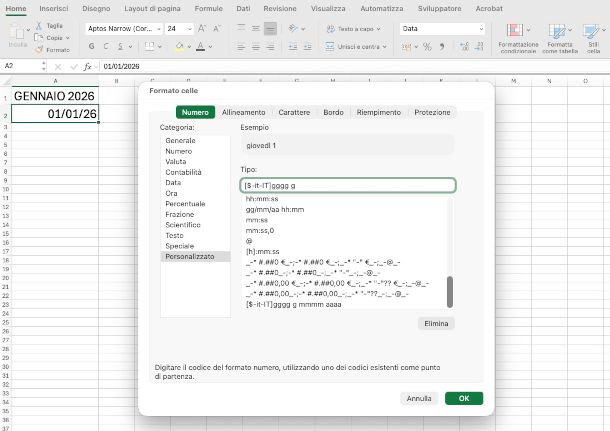Viewport: 610px width, 431px height.
Task: Align text to top of cell
Action: 241,28
